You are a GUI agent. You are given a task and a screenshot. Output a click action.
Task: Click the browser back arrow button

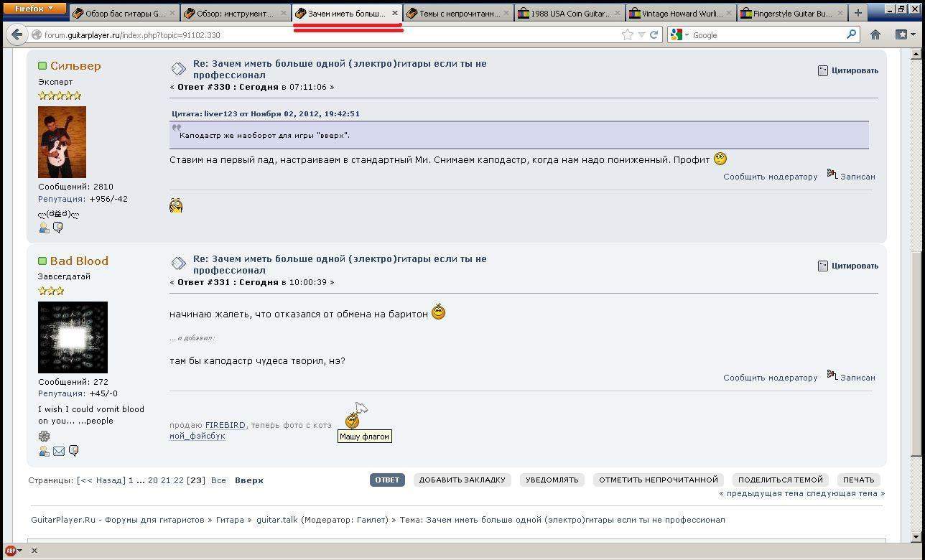click(17, 34)
